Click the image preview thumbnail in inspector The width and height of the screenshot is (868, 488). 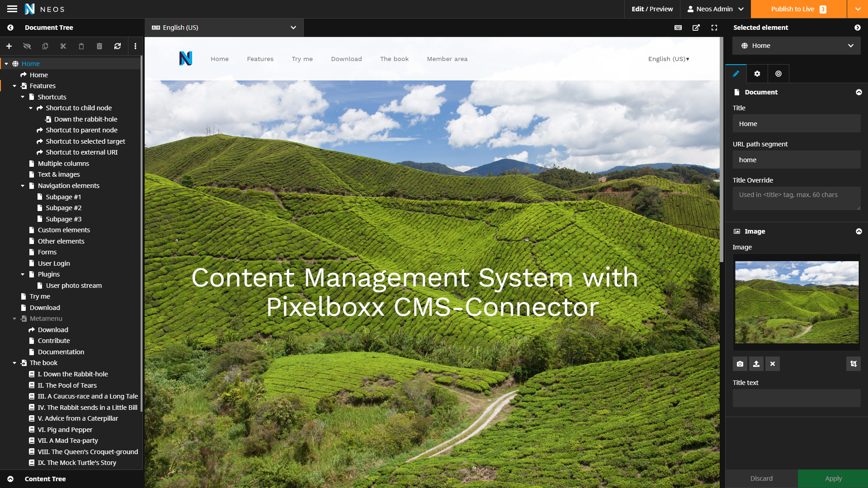pos(797,302)
